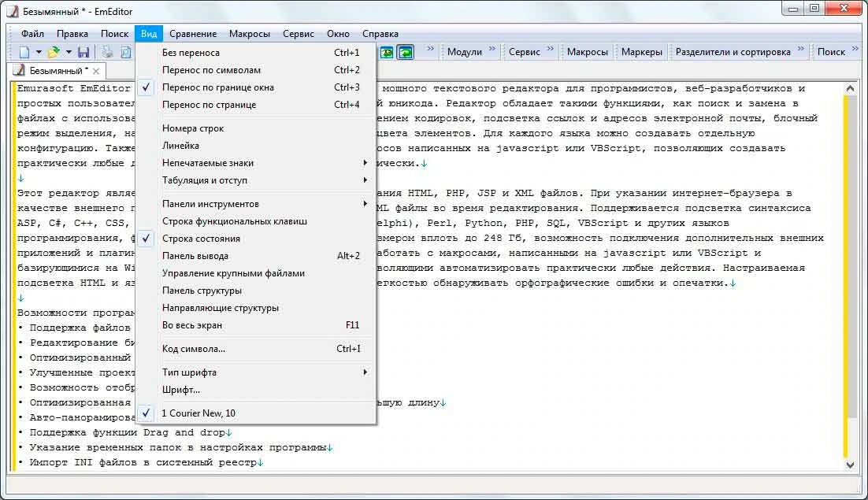The height and width of the screenshot is (500, 868).
Task: Click the Print toolbar icon
Action: [107, 52]
